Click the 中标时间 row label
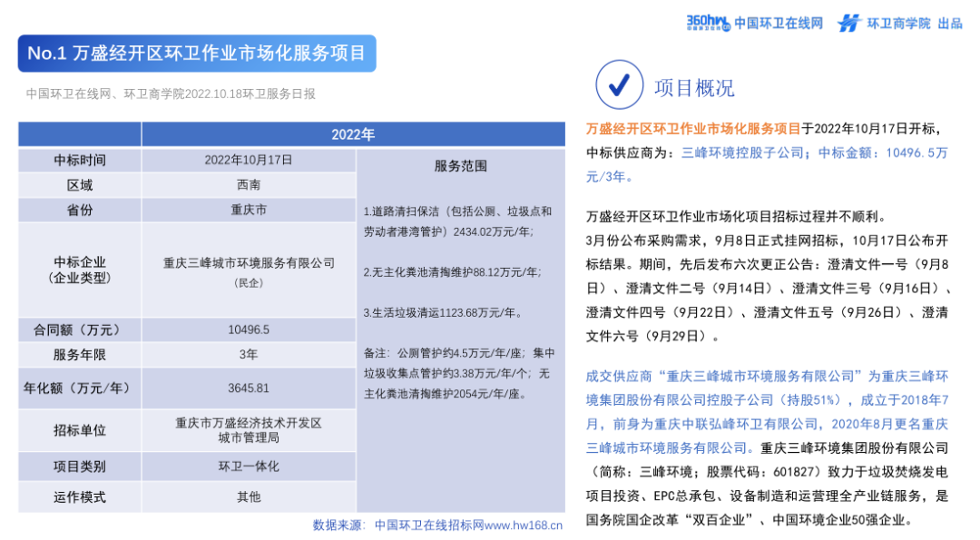The height and width of the screenshot is (540, 980). [x=79, y=160]
